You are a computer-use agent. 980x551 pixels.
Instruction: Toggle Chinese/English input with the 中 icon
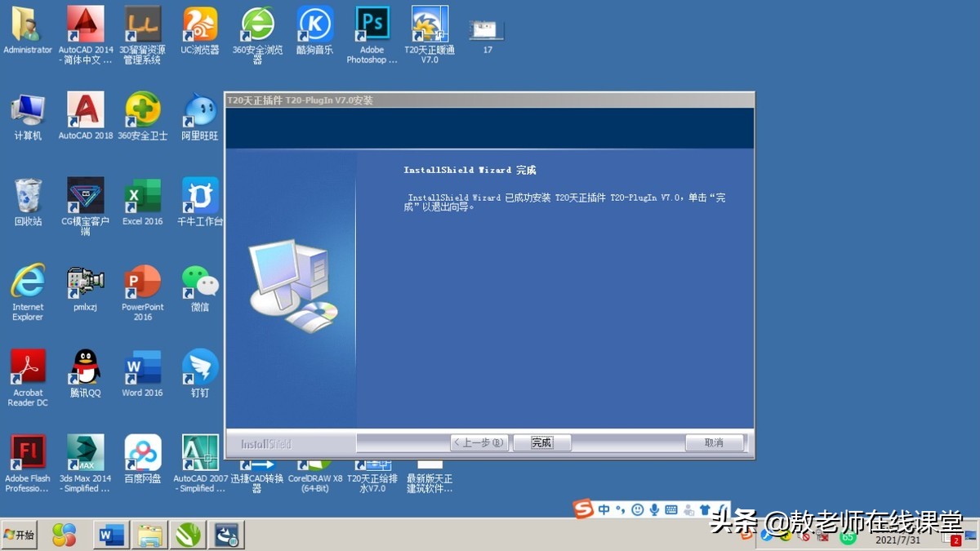(603, 509)
